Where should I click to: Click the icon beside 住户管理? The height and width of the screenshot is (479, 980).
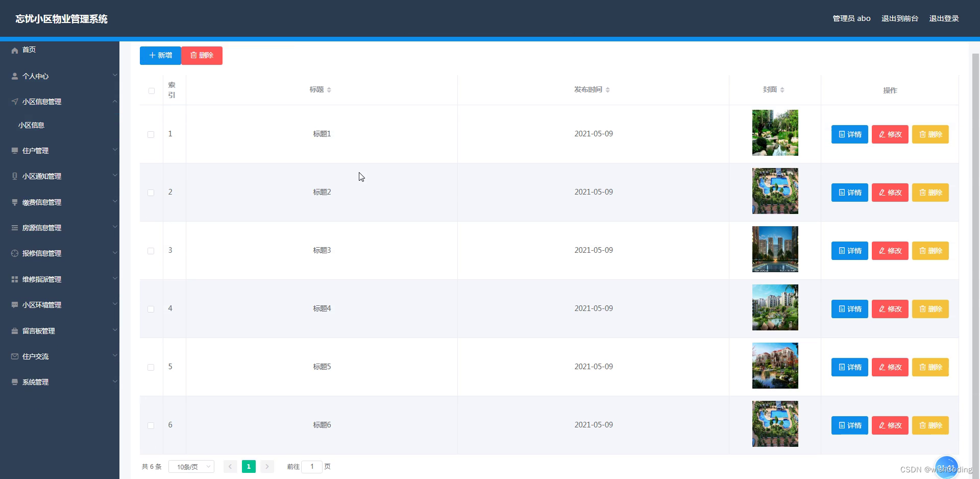(15, 151)
